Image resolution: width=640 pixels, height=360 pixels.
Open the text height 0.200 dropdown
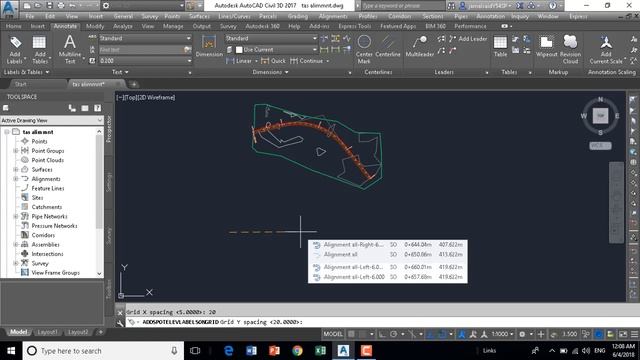click(x=145, y=61)
